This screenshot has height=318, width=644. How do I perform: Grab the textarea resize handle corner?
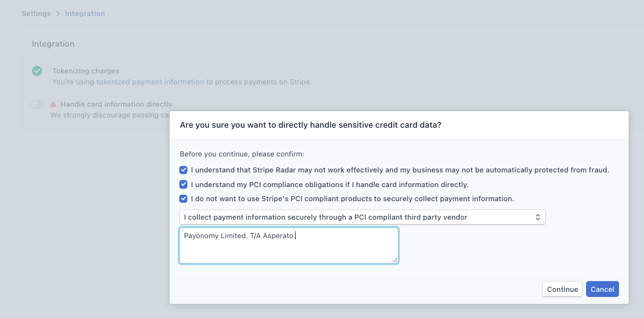(x=395, y=260)
